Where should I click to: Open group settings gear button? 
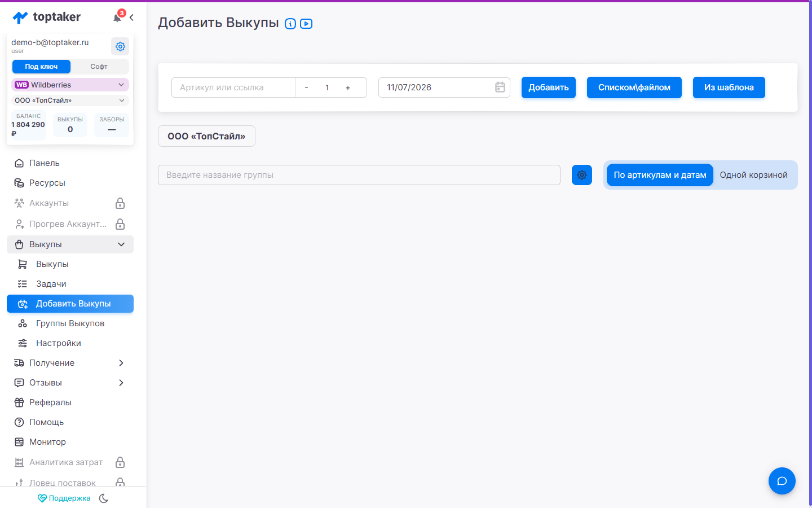click(582, 175)
